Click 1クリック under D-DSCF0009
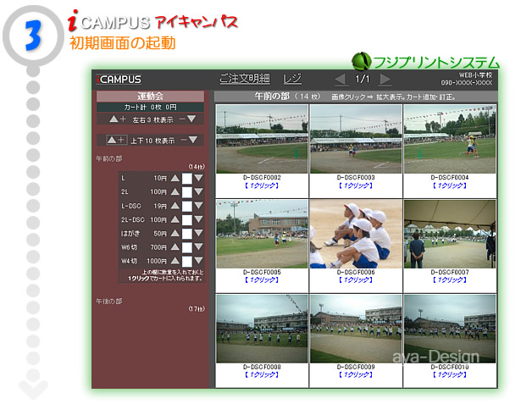532x415 pixels. point(356,374)
